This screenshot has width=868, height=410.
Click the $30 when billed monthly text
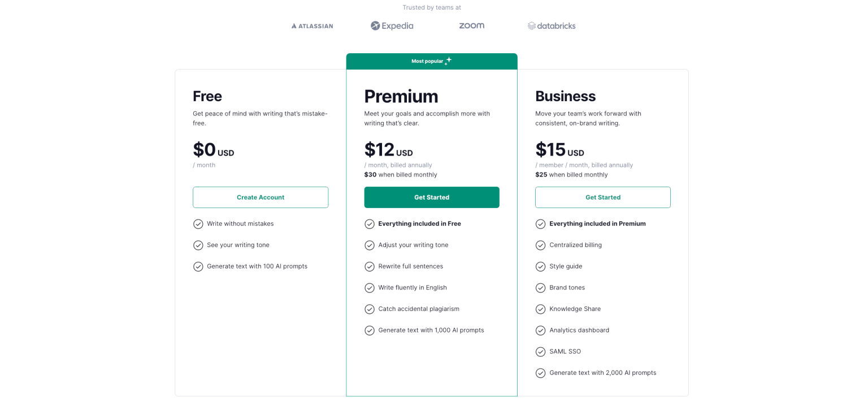[x=401, y=175]
